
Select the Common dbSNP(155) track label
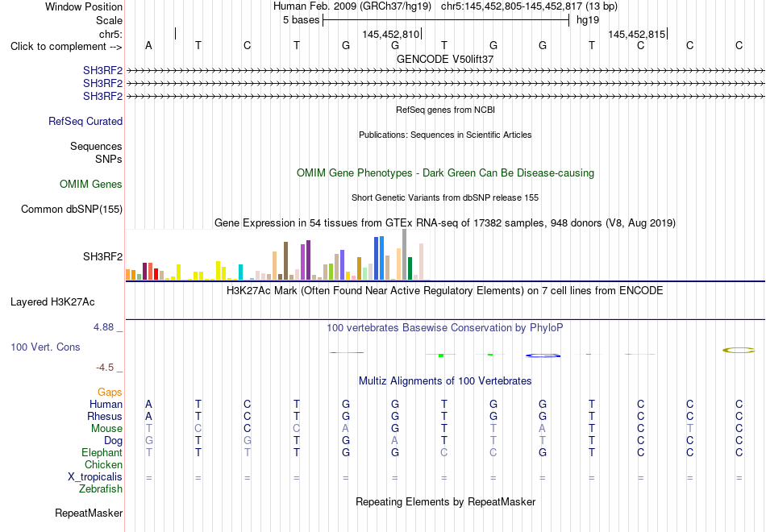[72, 209]
